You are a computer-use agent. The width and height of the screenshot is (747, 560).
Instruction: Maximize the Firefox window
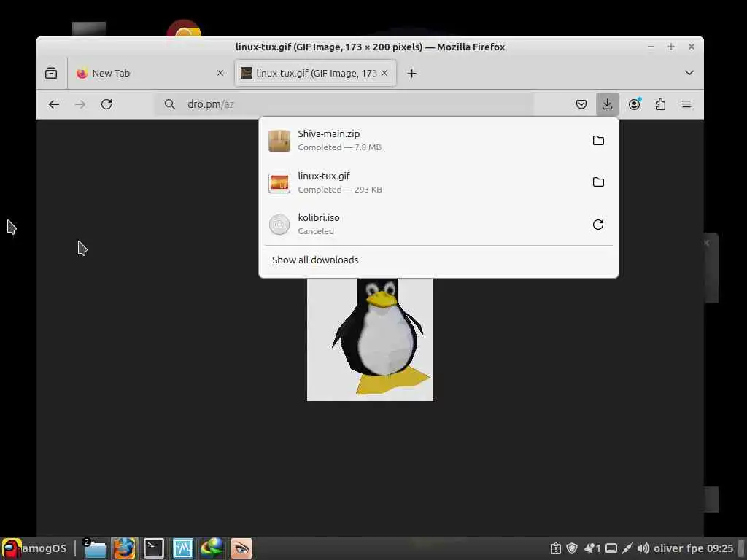click(671, 47)
